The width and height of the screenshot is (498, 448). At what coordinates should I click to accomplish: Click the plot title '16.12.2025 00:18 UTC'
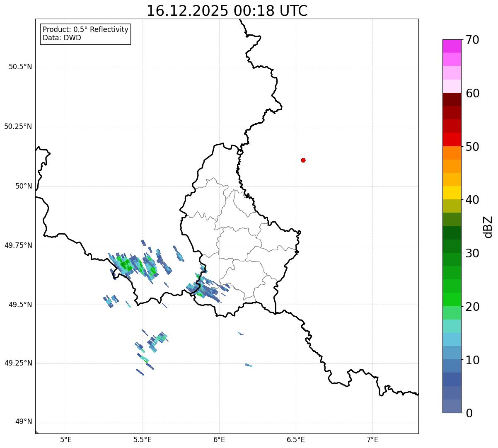[227, 11]
